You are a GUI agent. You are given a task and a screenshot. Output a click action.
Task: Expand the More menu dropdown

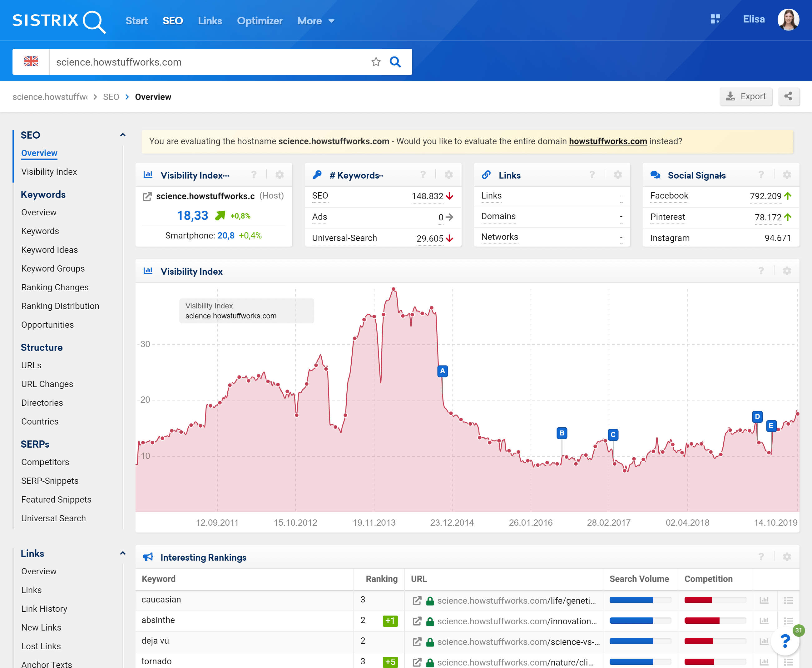(316, 21)
